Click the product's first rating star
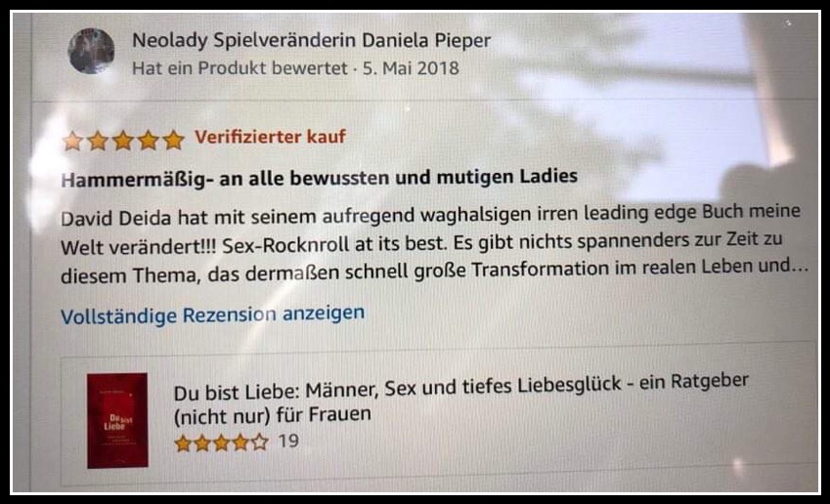 pos(183,443)
